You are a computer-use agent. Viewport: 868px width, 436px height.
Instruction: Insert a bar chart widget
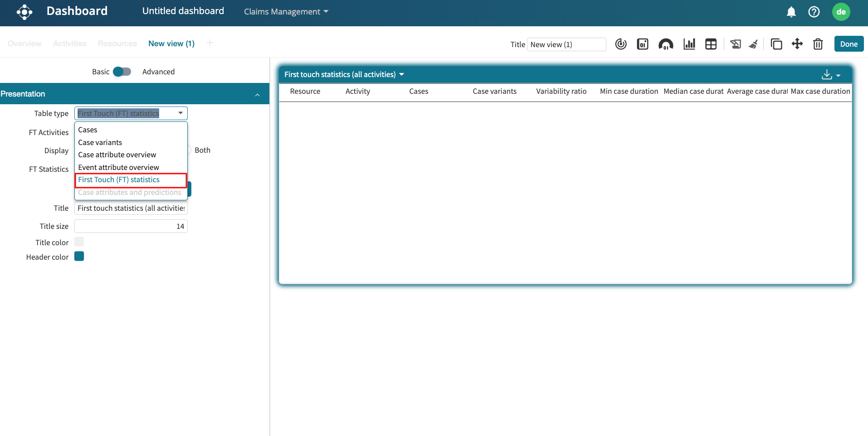click(x=689, y=44)
